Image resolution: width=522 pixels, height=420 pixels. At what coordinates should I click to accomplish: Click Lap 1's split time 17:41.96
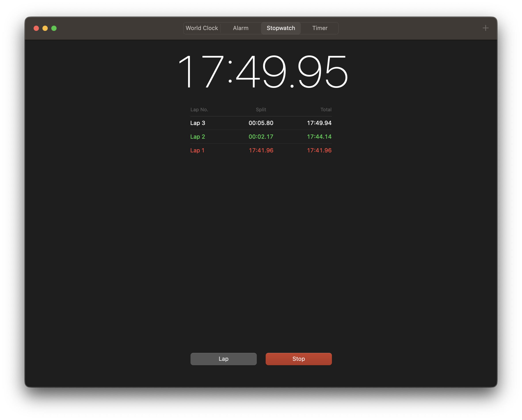[261, 150]
